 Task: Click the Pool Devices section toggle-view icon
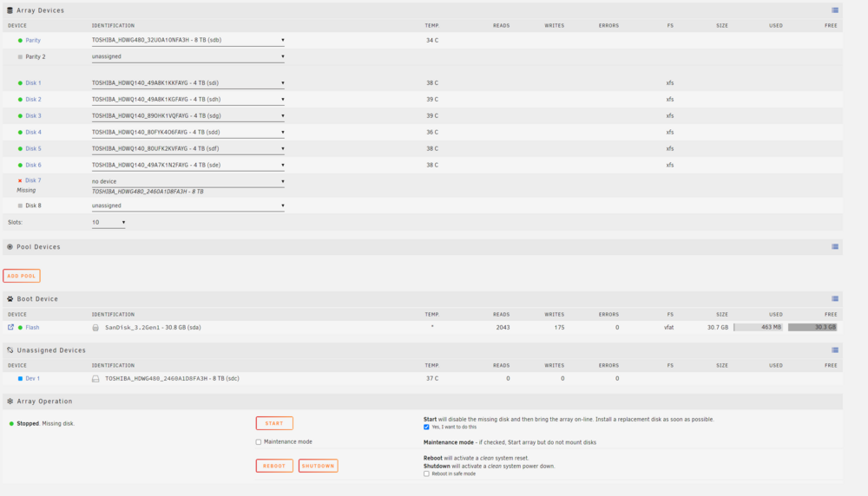tap(835, 246)
